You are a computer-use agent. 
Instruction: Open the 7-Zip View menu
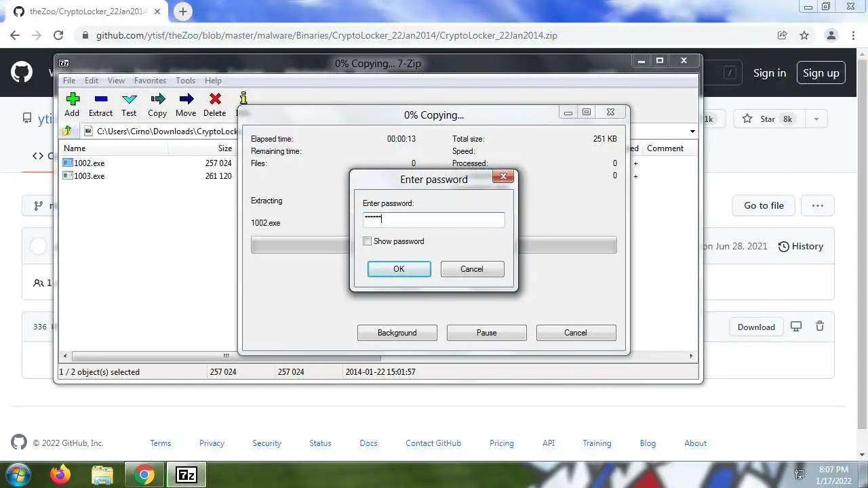[117, 80]
